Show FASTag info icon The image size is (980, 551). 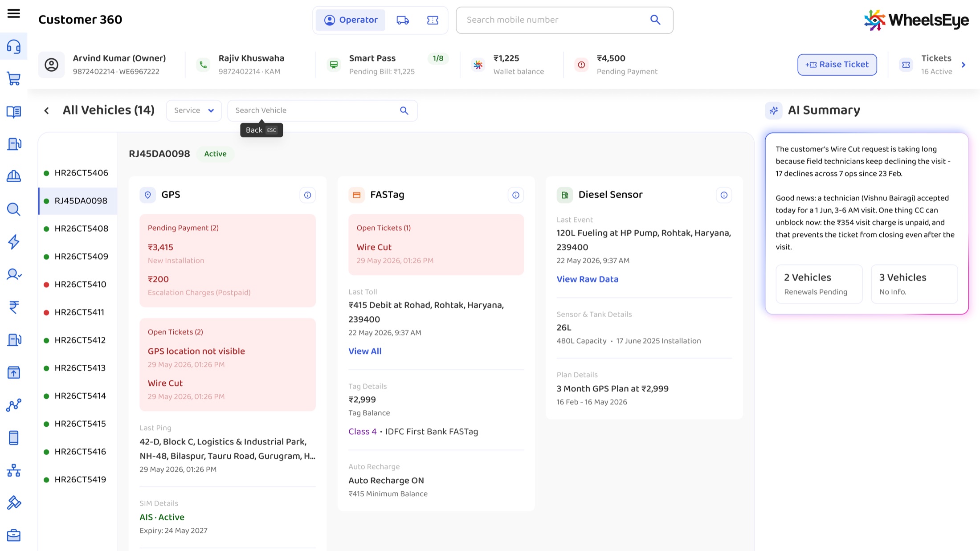[x=516, y=195]
